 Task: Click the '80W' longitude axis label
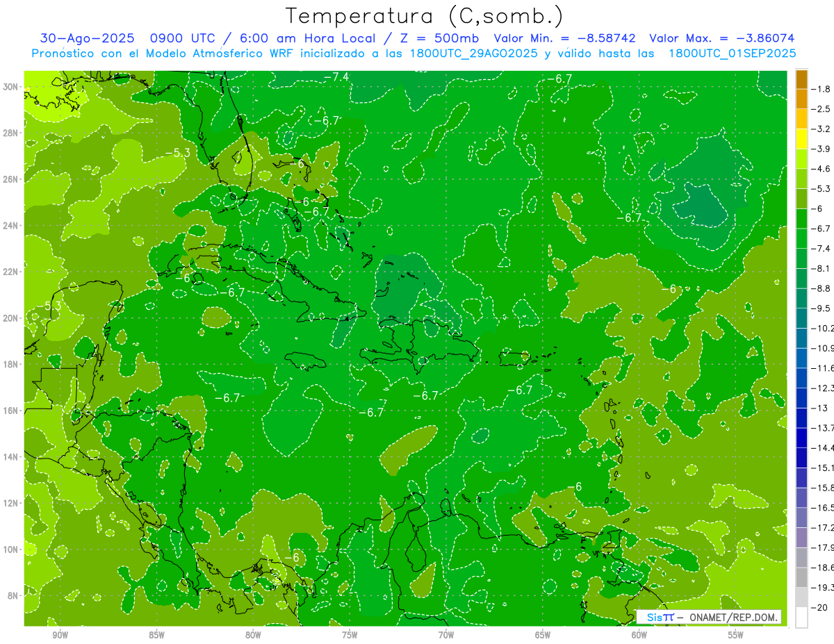[x=253, y=635]
